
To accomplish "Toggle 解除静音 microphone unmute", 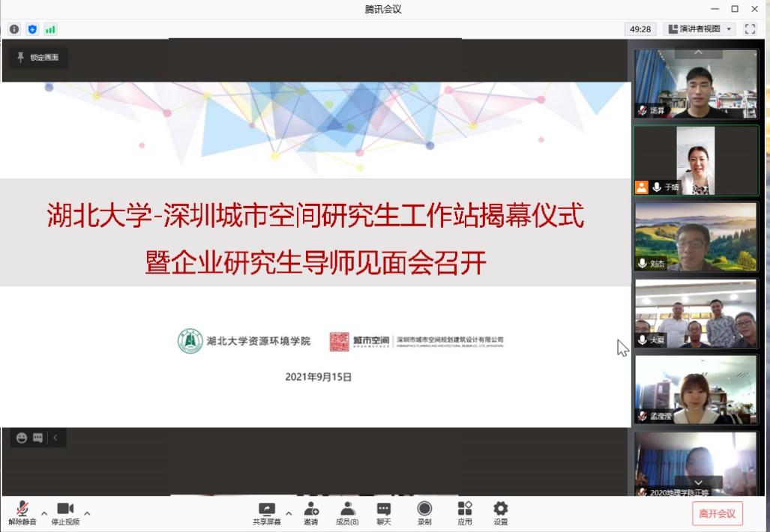I will pyautogui.click(x=22, y=513).
